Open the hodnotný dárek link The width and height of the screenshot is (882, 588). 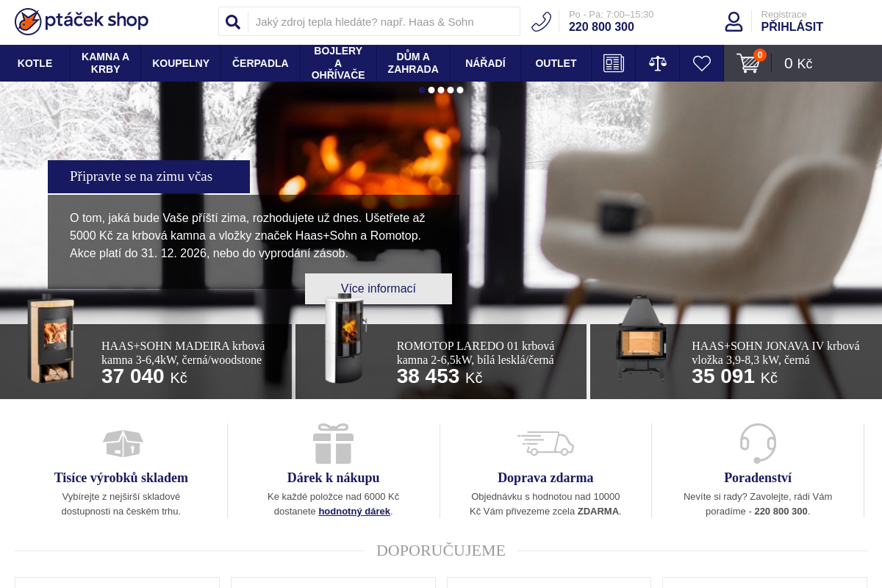[x=354, y=511]
